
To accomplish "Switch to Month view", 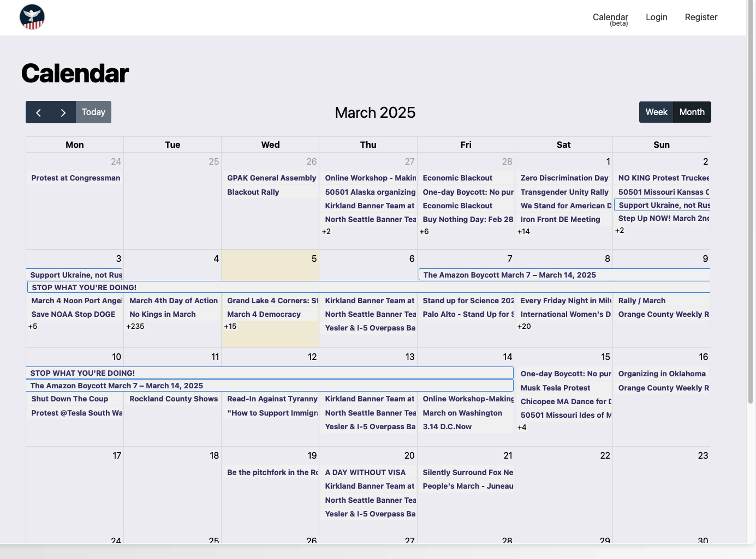I will (692, 112).
